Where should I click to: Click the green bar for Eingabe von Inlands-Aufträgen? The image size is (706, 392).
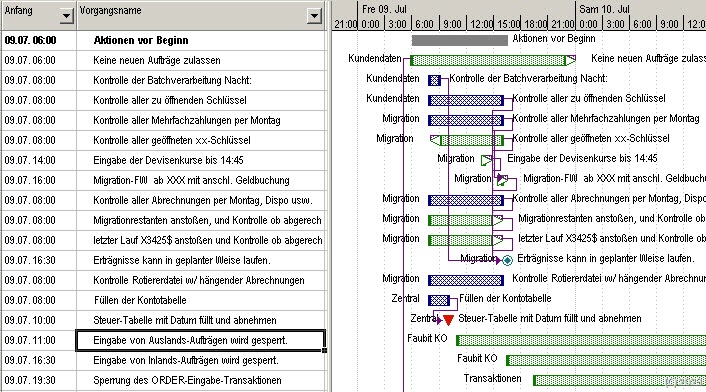[606, 360]
